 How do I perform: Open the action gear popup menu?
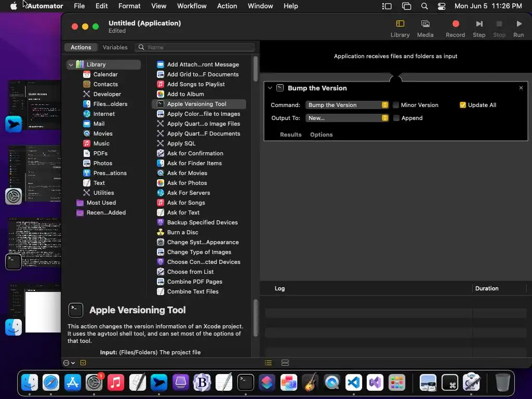tap(69, 363)
